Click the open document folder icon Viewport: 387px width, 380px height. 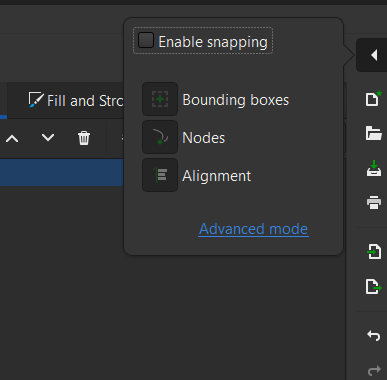[373, 133]
